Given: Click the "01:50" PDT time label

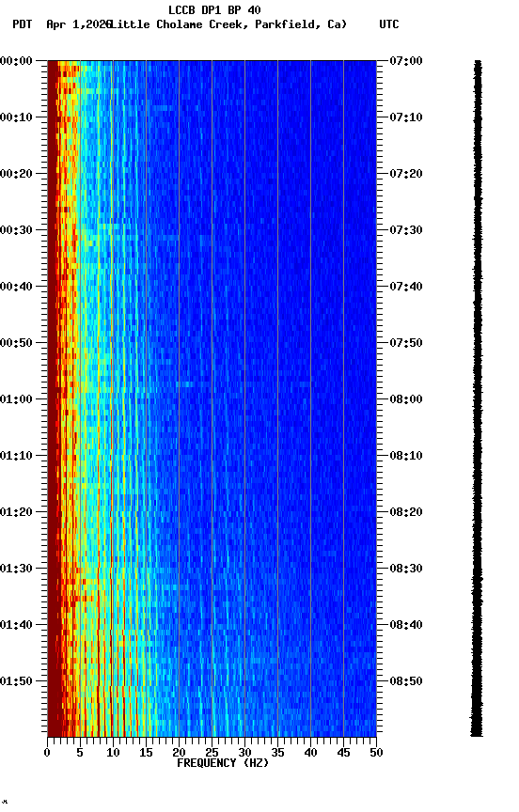Looking at the screenshot, I should [x=16, y=682].
